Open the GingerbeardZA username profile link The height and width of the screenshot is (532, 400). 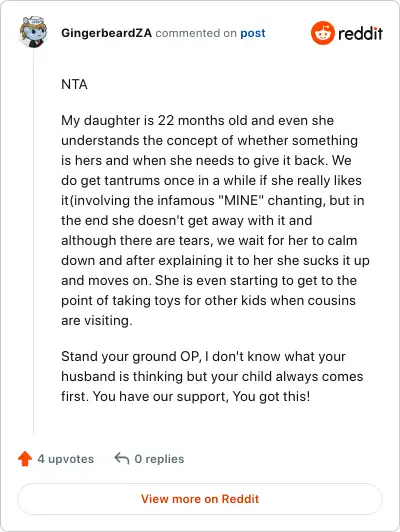click(x=107, y=33)
